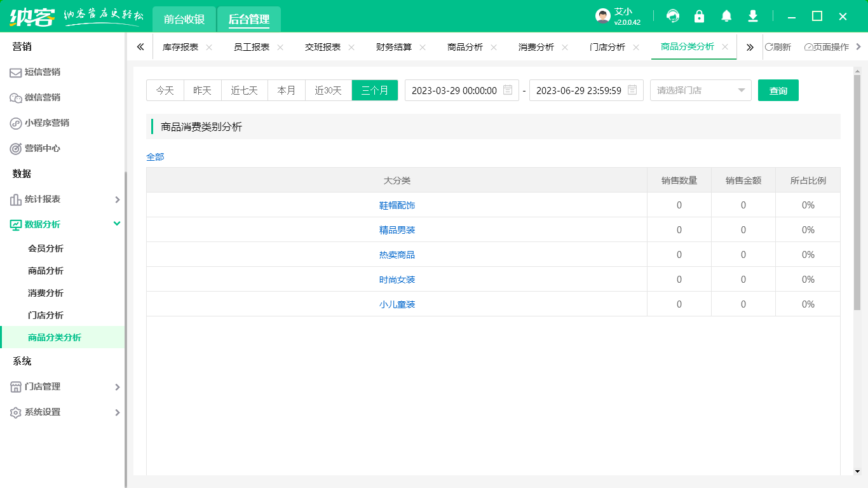The image size is (868, 488).
Task: Select the 近七天 time range option
Action: coord(244,90)
